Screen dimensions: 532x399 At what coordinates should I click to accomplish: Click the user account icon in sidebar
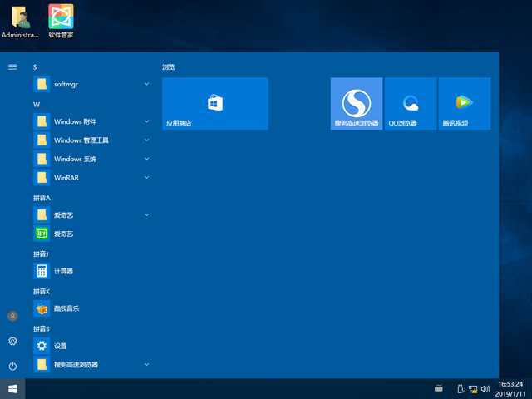point(12,316)
